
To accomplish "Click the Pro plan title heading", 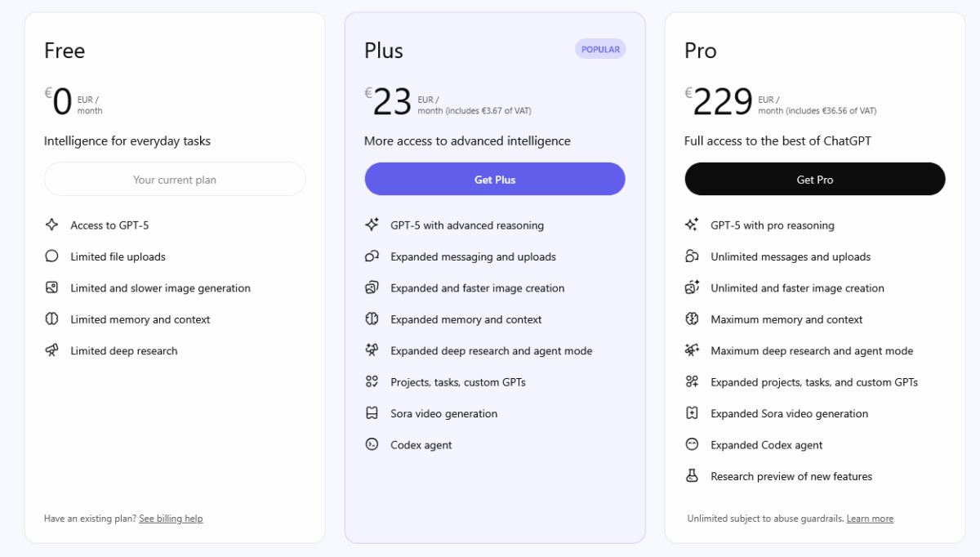I will coord(701,51).
